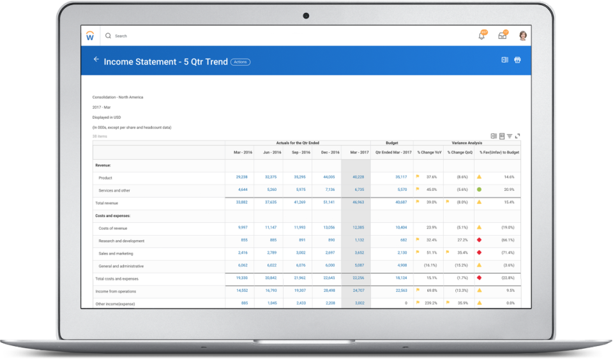Click the yellow triangle in Total revenue row
This screenshot has height=364, width=613.
[480, 202]
